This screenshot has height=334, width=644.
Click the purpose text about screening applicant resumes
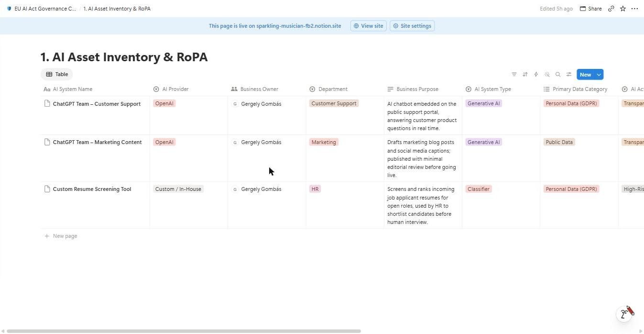421,206
